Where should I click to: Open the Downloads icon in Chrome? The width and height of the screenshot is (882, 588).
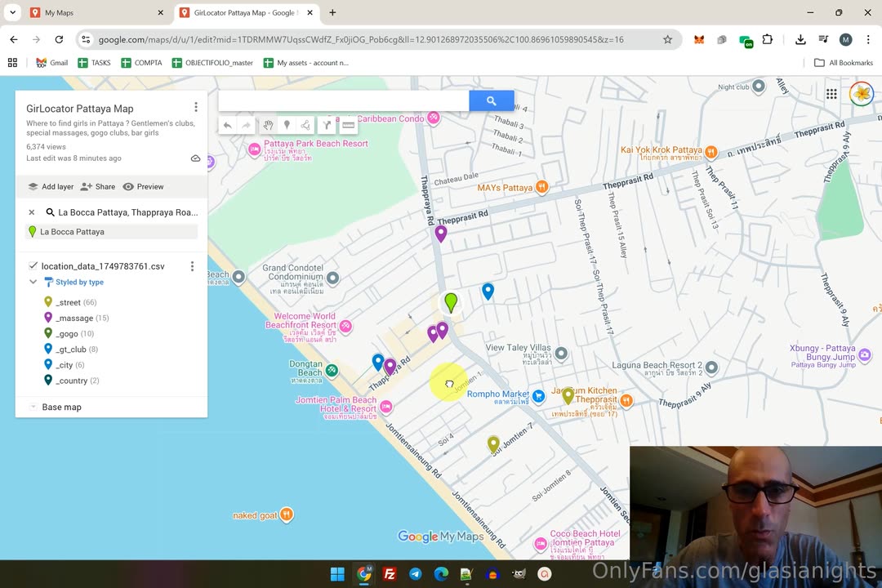(800, 39)
